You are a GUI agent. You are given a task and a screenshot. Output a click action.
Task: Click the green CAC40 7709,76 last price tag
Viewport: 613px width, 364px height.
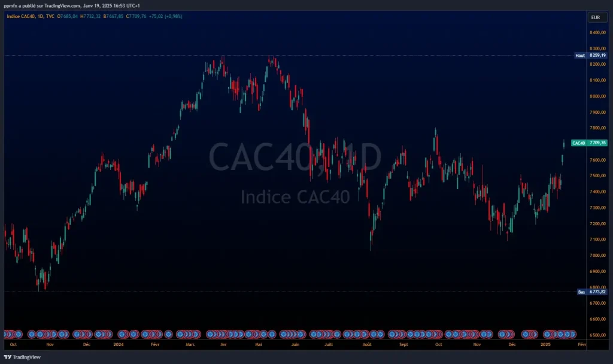[589, 143]
